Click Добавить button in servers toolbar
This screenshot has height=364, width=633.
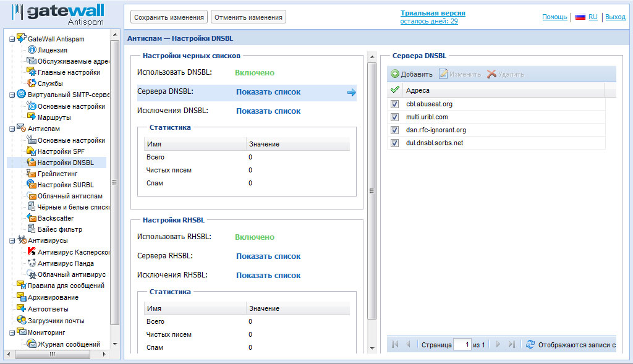[411, 74]
